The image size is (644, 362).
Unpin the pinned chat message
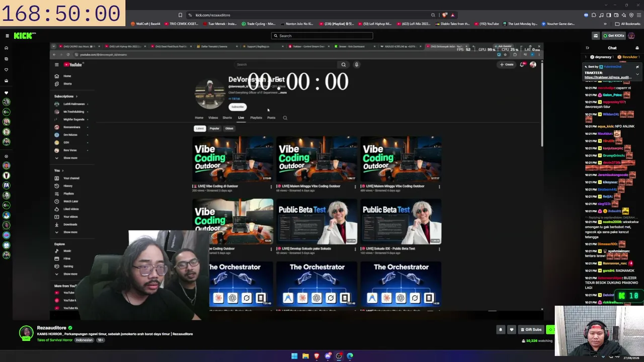(x=637, y=67)
